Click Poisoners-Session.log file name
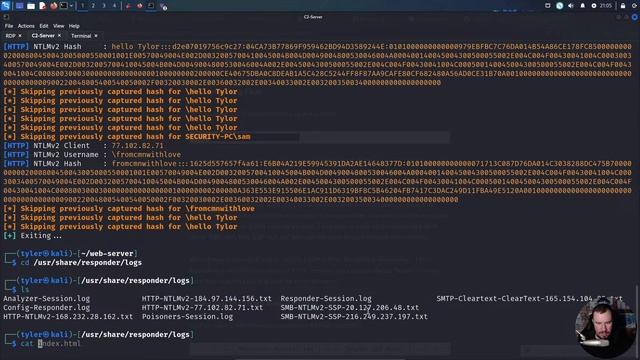This screenshot has height=360, width=640. tap(187, 316)
